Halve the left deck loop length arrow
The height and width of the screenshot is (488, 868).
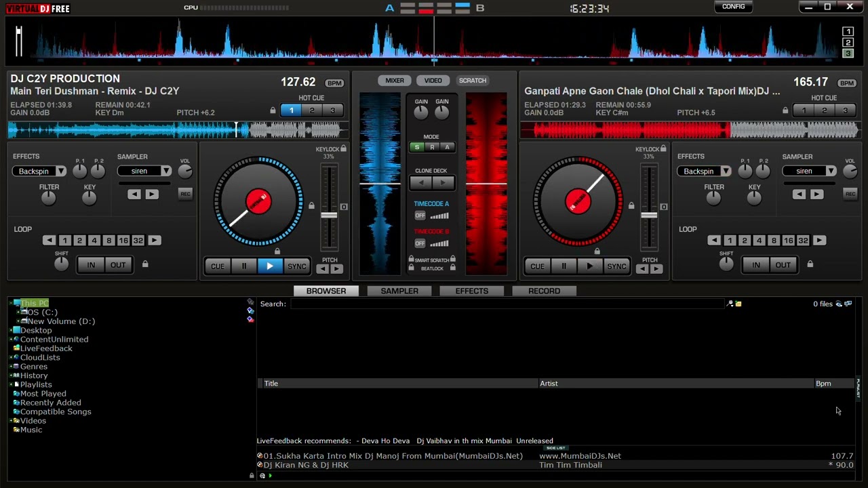49,241
